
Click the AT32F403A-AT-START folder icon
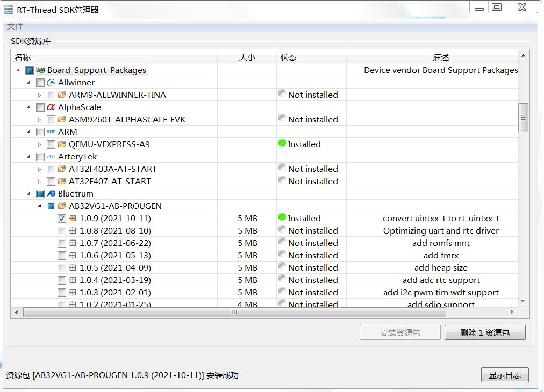tap(62, 169)
